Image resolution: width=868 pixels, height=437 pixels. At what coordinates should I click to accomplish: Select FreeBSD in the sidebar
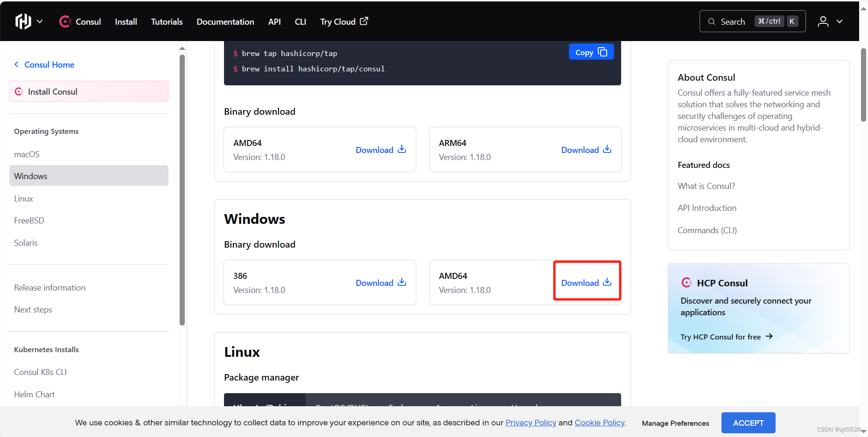[x=29, y=220]
